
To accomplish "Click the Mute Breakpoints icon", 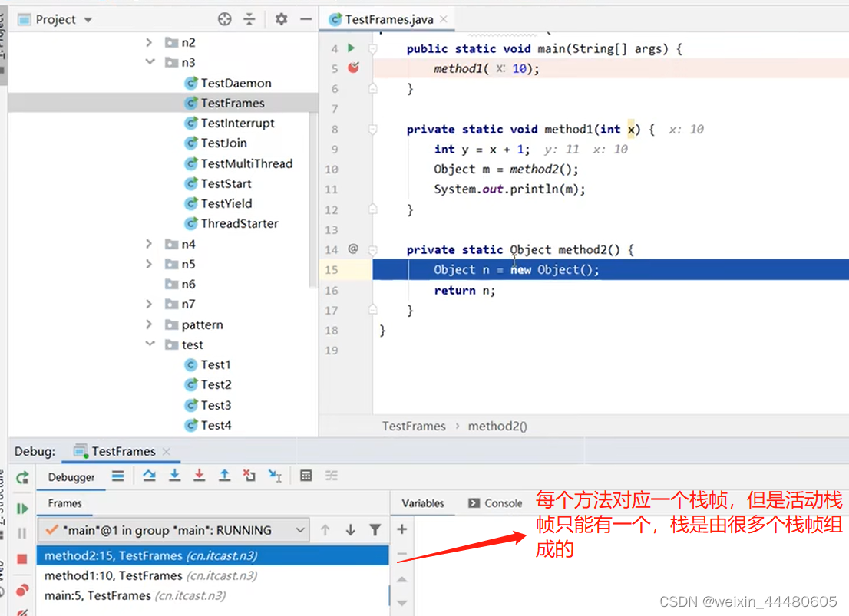I will click(23, 611).
